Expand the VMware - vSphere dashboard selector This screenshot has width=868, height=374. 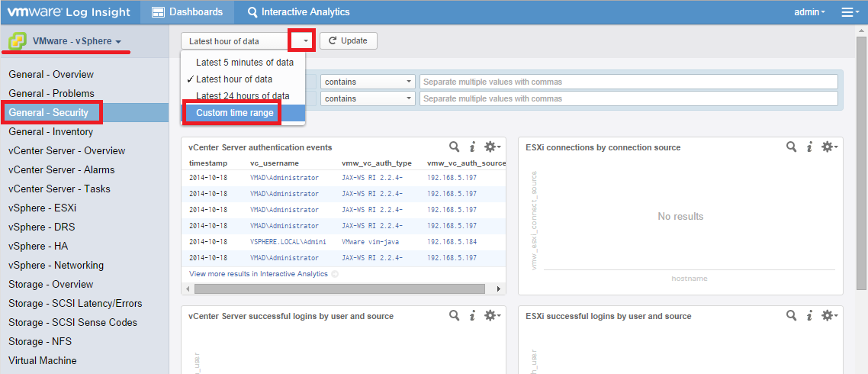coord(78,41)
